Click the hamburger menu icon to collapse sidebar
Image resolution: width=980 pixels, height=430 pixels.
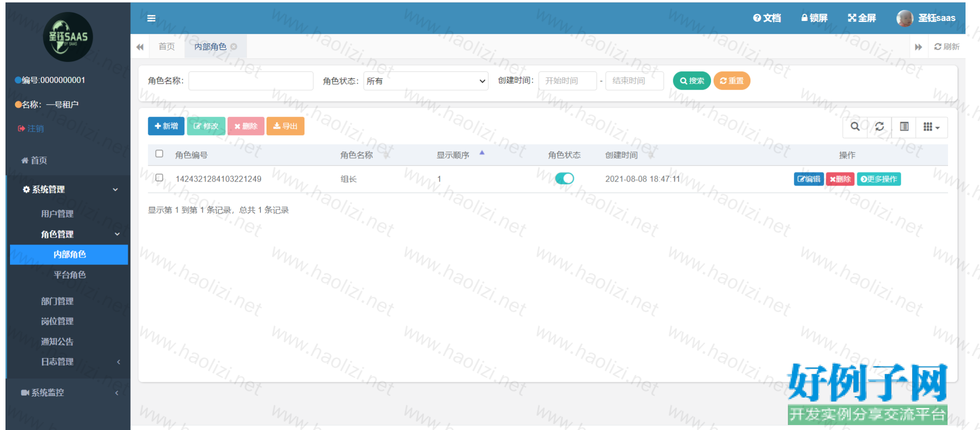point(151,18)
